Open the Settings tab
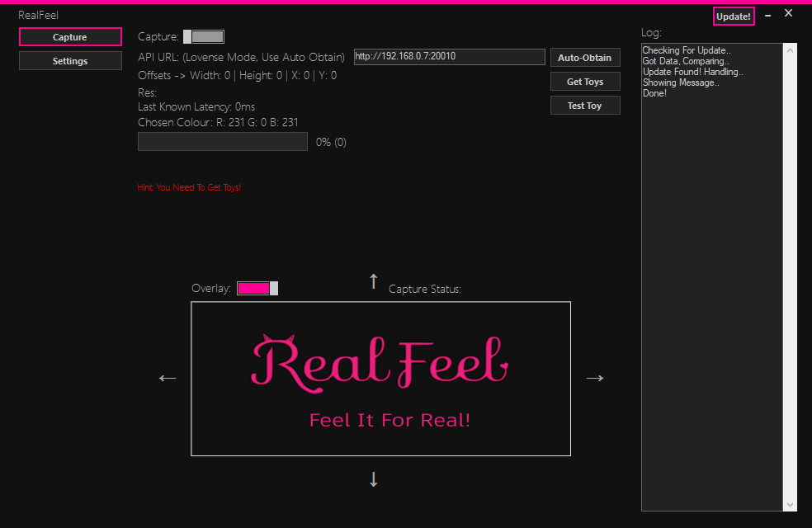The width and height of the screenshot is (812, 528). click(x=70, y=61)
